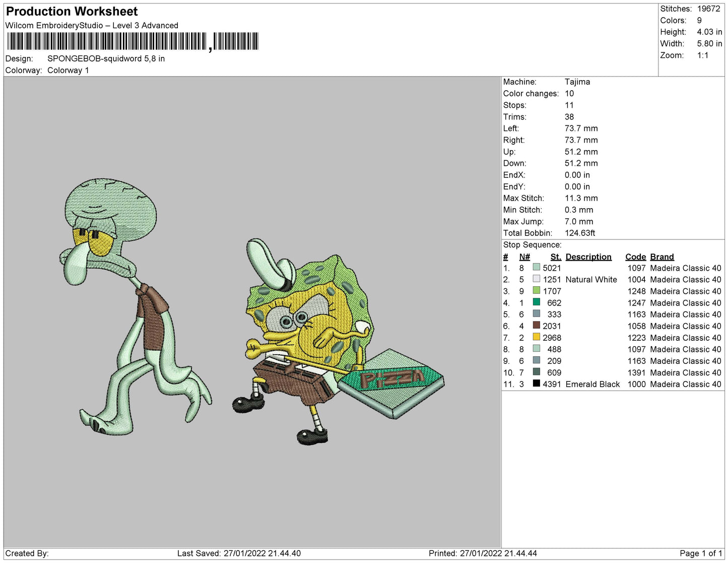Click the Trims value 38
The image size is (728, 563).
[x=569, y=116]
